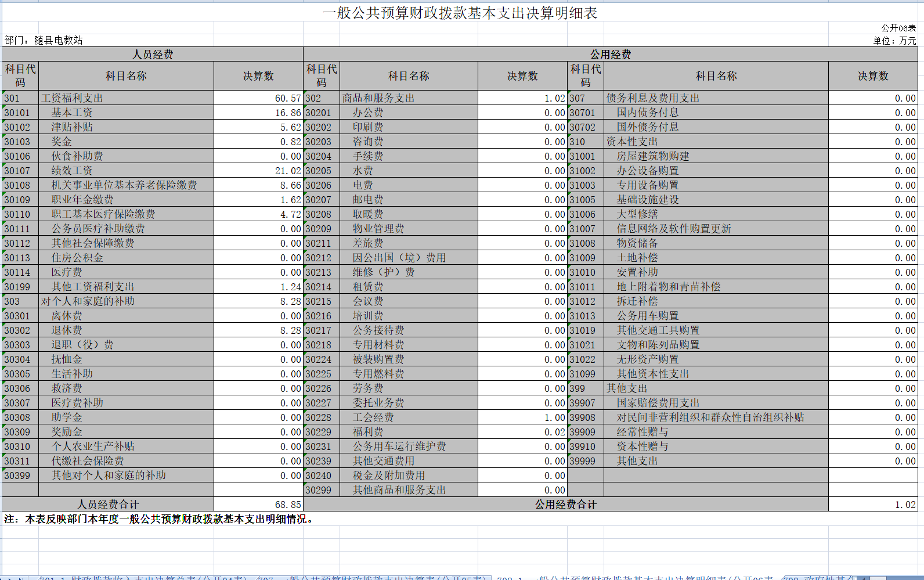
Task: Select the 68.85 total cell
Action: [x=258, y=505]
